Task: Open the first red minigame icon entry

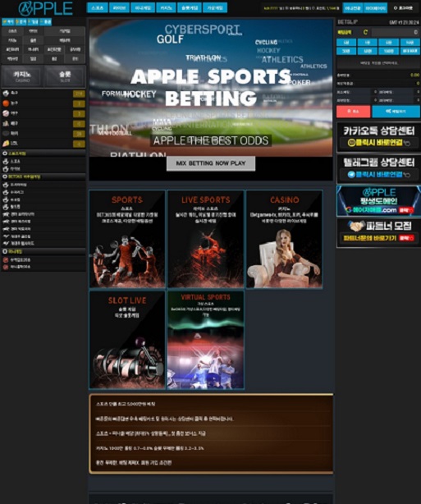Action: coord(6,259)
